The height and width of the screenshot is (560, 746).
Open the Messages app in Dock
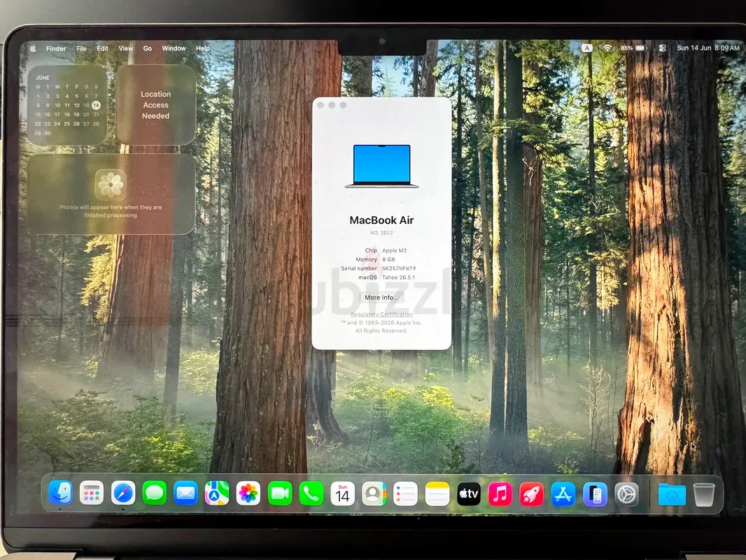pos(154,493)
